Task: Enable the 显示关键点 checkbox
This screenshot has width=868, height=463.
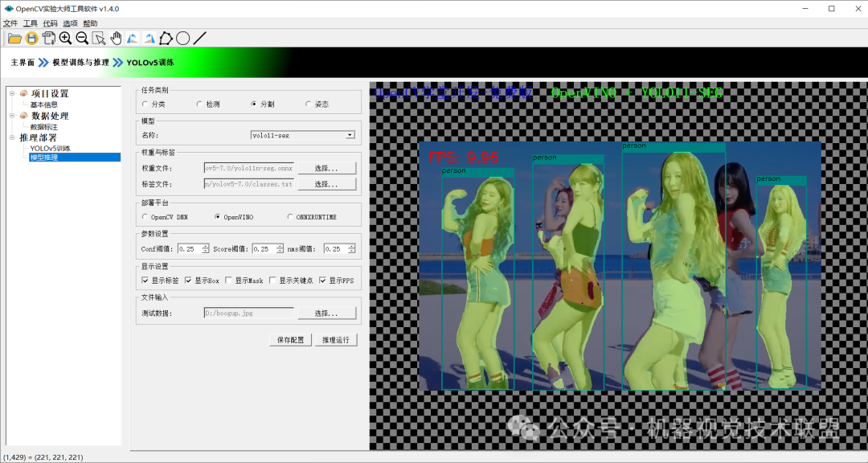Action: click(272, 281)
